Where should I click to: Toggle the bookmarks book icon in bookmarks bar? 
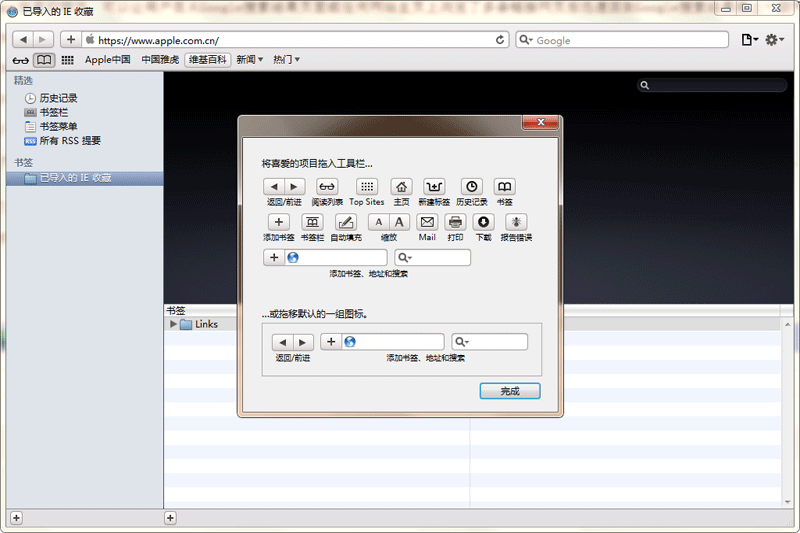click(44, 60)
